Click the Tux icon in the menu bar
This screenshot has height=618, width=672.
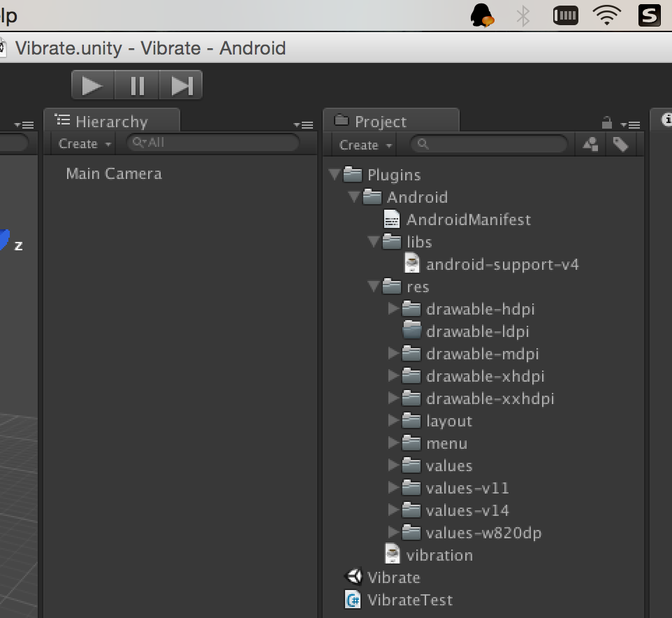point(483,15)
